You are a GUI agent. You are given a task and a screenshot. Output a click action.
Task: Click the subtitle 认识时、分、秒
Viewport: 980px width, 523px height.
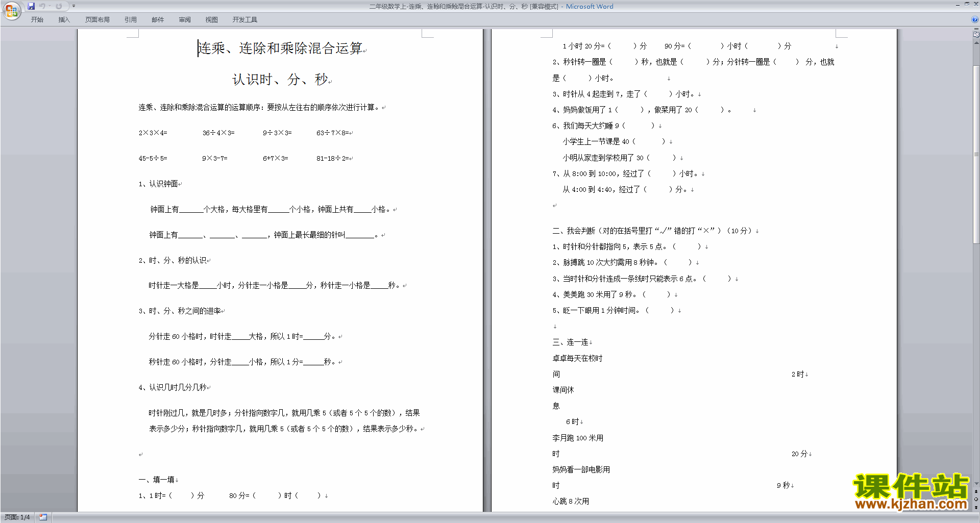pos(280,80)
